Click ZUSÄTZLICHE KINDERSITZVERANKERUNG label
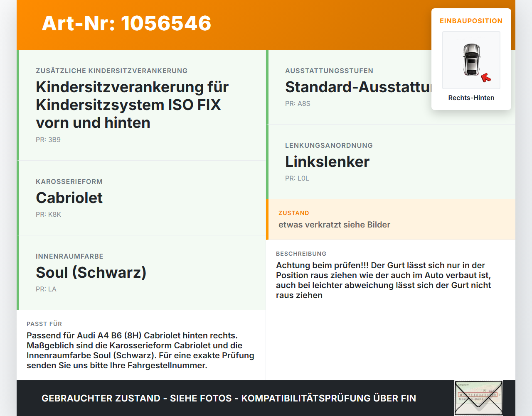Screen dimensions: 532x416 click(112, 71)
